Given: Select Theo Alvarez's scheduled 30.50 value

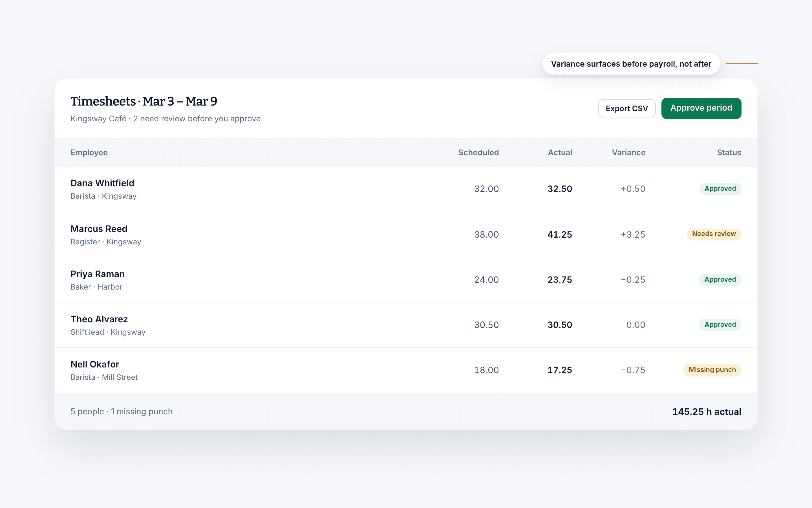Looking at the screenshot, I should (487, 325).
